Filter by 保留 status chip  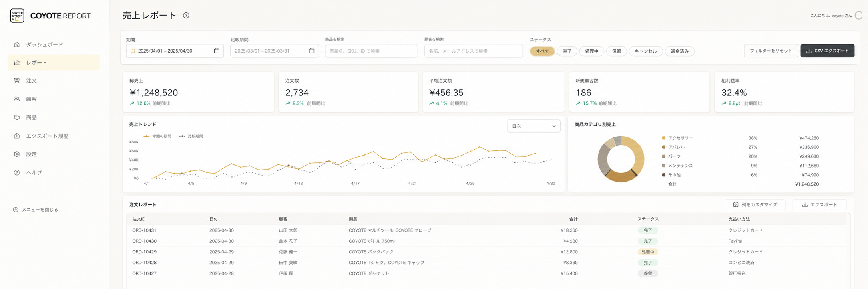coord(617,51)
